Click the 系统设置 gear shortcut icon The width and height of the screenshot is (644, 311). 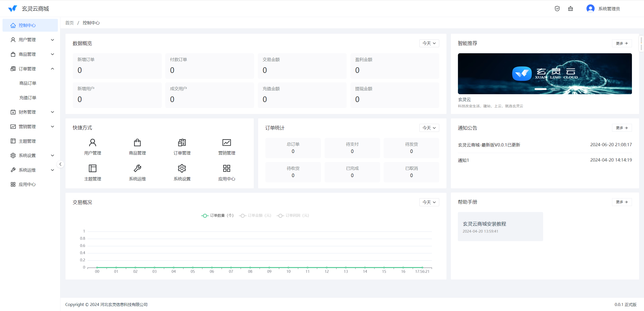click(x=182, y=168)
